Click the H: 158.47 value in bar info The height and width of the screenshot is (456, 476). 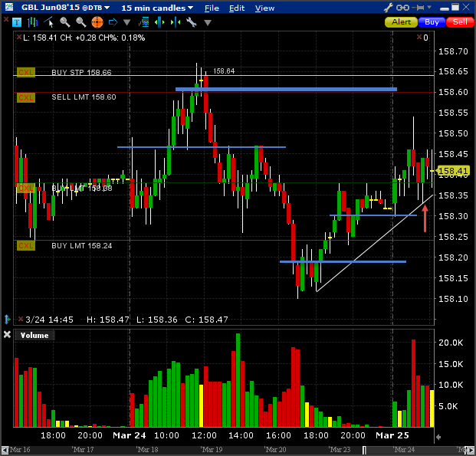108,320
